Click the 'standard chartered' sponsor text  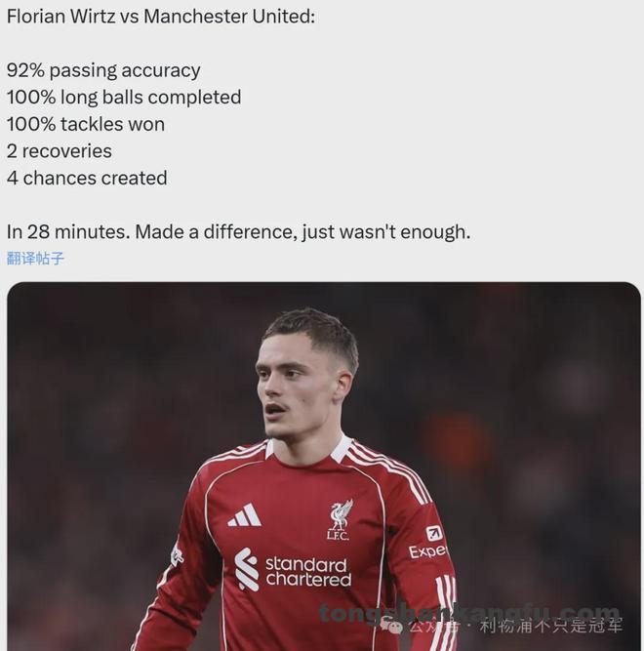307,572
